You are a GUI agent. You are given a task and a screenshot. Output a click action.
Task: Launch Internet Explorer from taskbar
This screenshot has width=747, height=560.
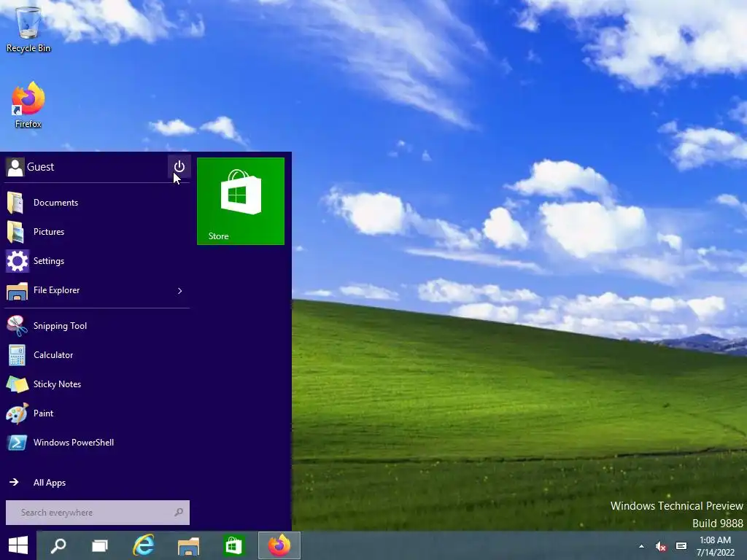click(144, 545)
